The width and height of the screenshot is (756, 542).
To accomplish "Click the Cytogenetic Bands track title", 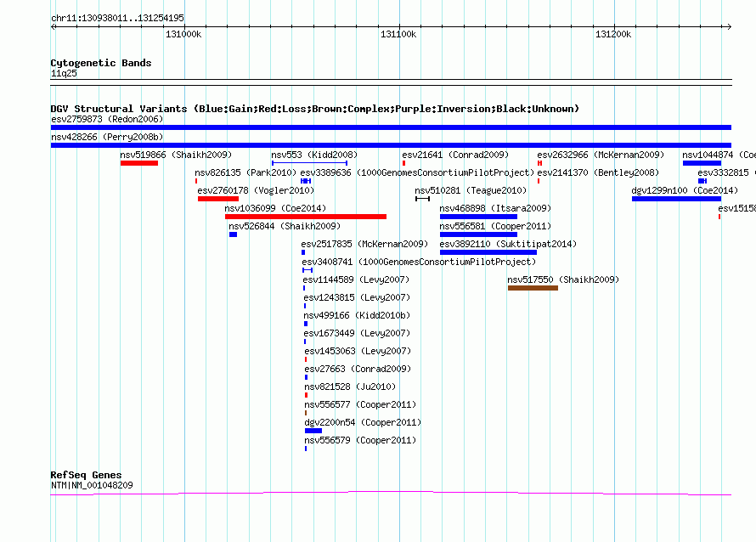I will [x=101, y=63].
